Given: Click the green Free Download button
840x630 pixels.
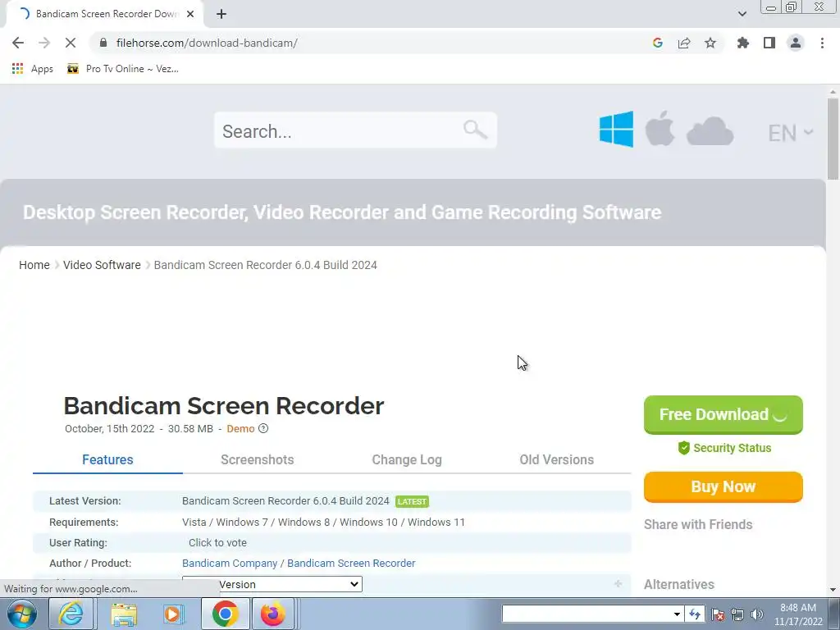Looking at the screenshot, I should pyautogui.click(x=724, y=414).
